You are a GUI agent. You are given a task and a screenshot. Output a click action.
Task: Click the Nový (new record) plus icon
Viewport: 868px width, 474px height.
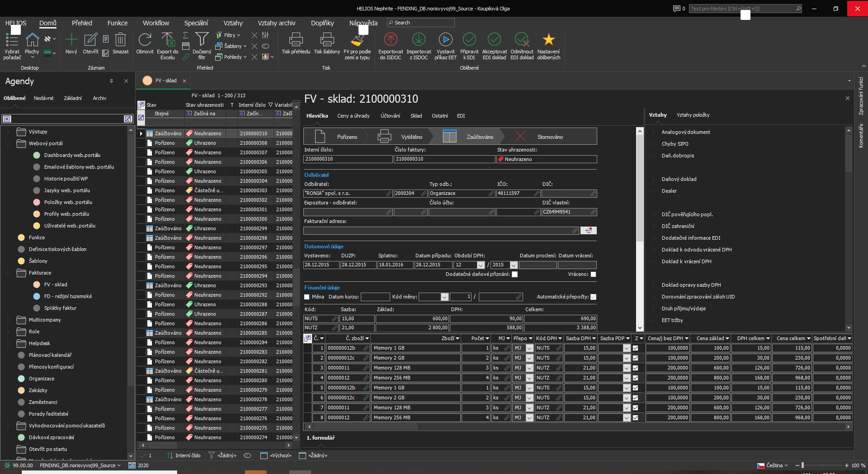click(71, 40)
